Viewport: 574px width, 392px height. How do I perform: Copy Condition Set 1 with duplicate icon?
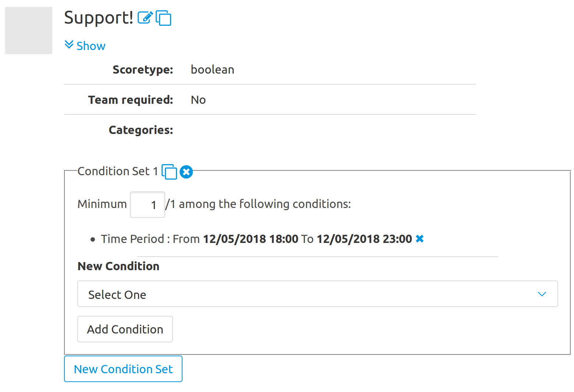169,172
